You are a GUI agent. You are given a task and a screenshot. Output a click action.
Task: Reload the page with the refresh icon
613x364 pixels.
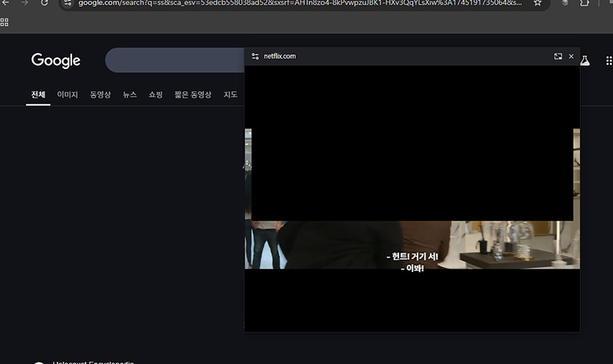(44, 3)
